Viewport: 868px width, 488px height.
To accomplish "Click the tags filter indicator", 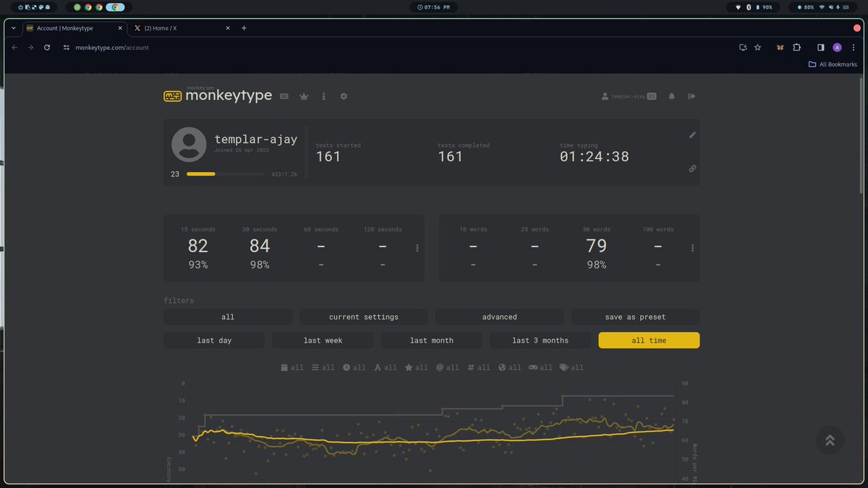I will pos(572,367).
